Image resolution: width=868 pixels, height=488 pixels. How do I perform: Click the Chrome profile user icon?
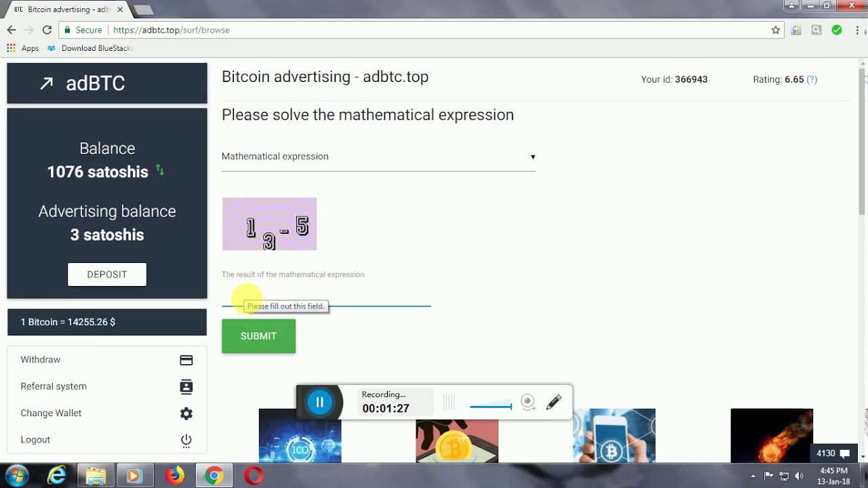(791, 5)
